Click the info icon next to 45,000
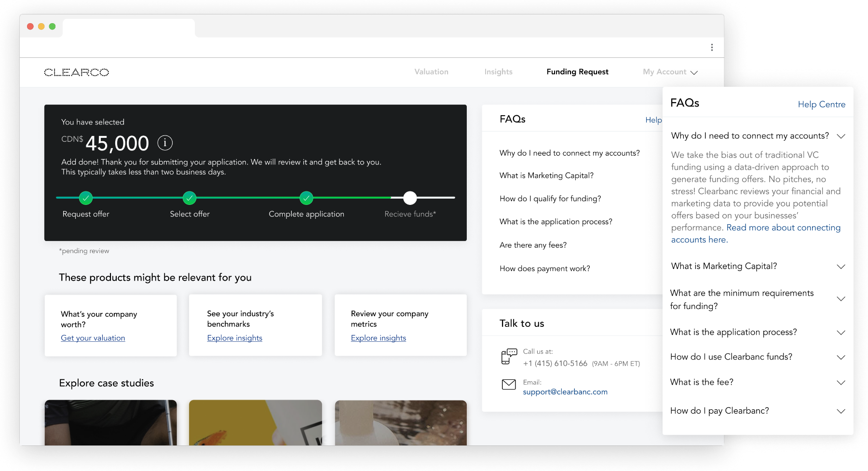The height and width of the screenshot is (471, 868). [165, 143]
